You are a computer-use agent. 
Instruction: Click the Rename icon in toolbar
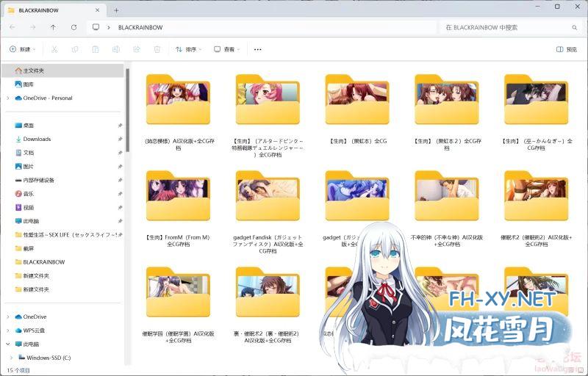pyautogui.click(x=116, y=49)
